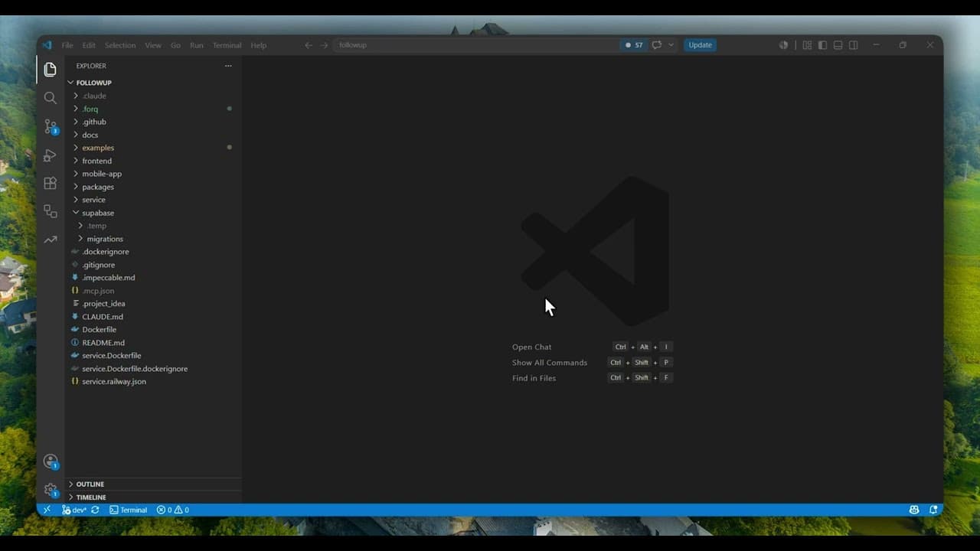Open Source Control view with badge
980x551 pixels.
pos(51,126)
